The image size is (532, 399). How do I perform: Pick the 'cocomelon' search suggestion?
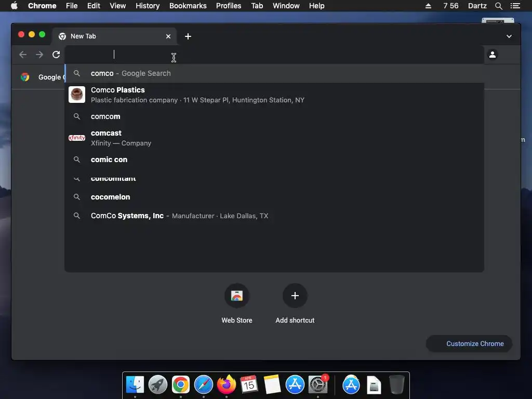274,197
